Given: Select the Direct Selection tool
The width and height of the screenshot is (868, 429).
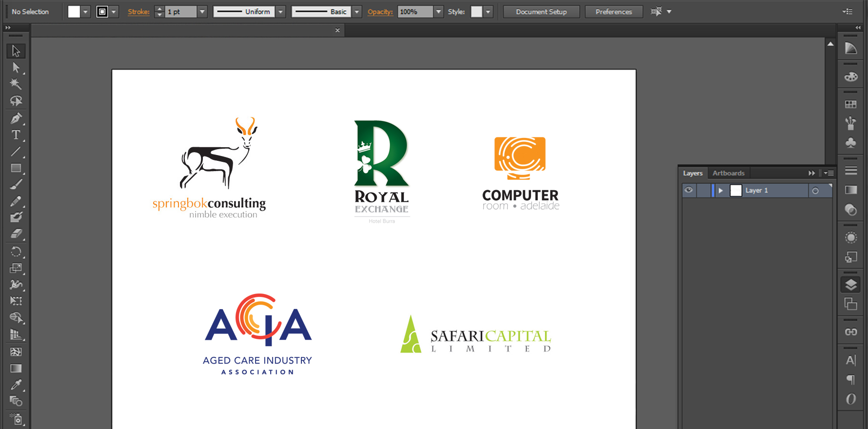Looking at the screenshot, I should point(16,67).
